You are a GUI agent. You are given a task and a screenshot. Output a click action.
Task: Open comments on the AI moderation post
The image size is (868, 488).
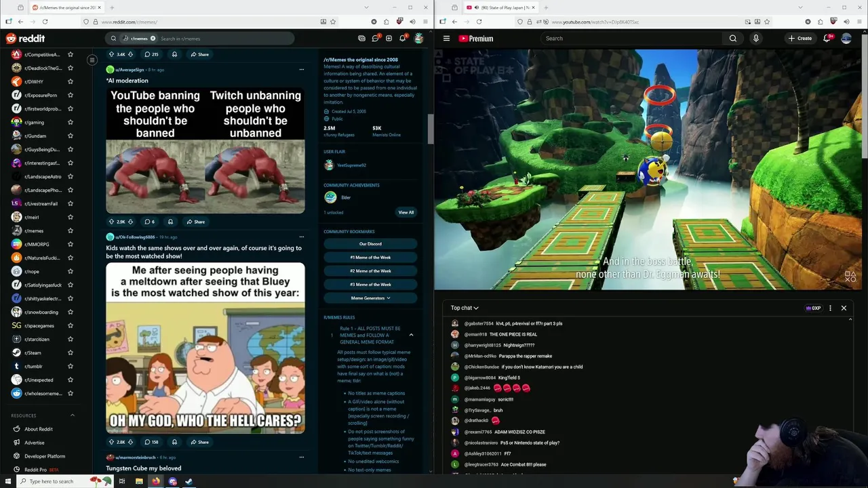coord(150,222)
